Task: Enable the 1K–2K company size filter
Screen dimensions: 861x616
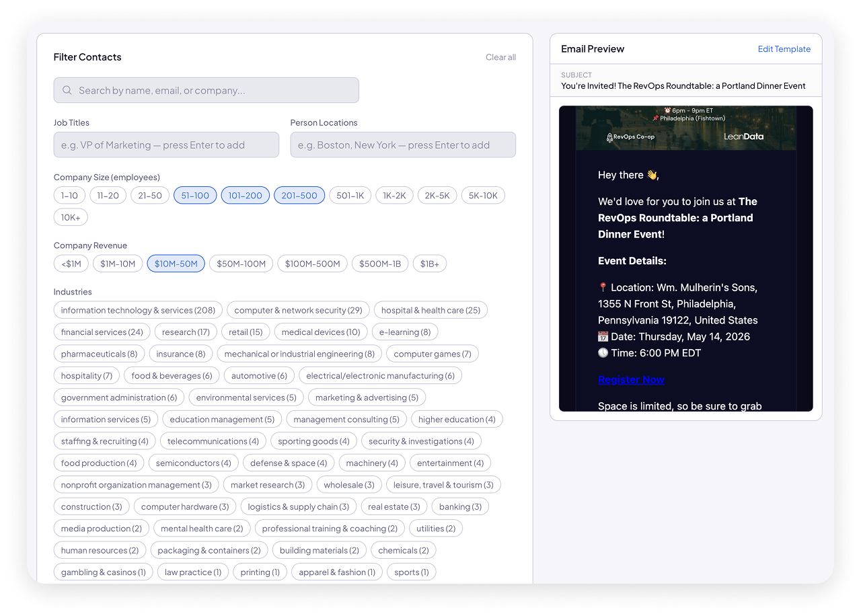Action: [x=394, y=195]
